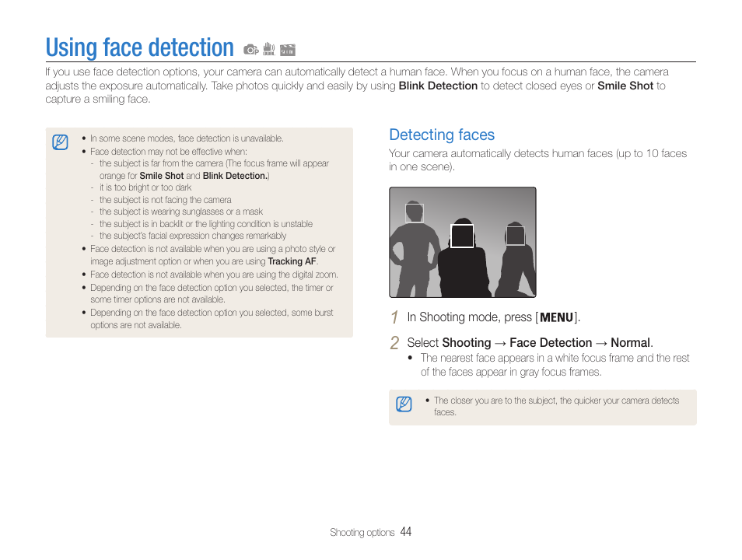This screenshot has width=742, height=560.
Task: Click 'Shooting' in step 2 menu path
Action: (x=467, y=343)
